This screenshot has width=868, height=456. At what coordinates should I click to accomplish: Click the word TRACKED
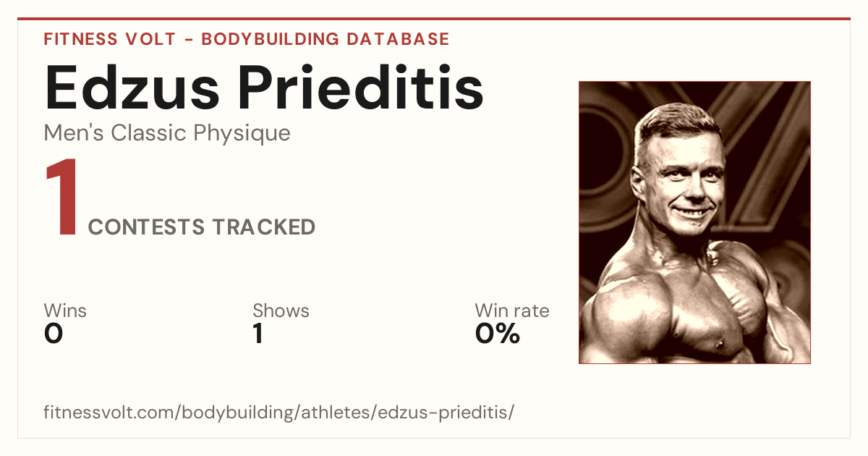coord(264,227)
